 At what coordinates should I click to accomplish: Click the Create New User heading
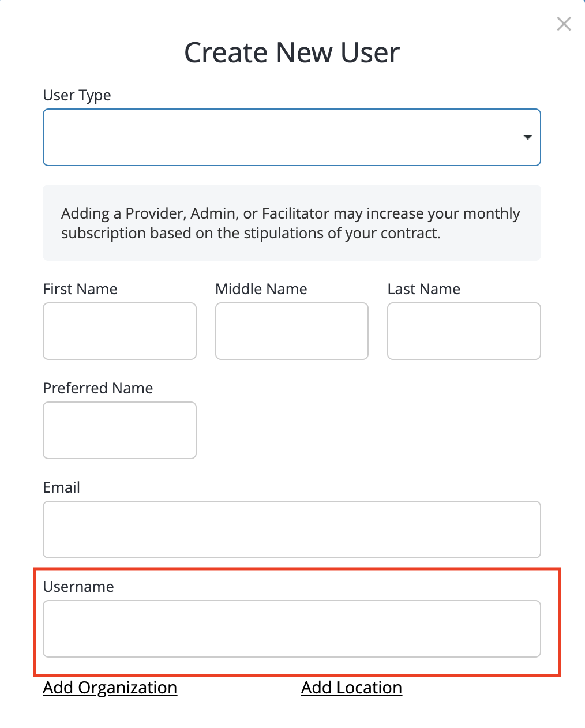tap(292, 52)
